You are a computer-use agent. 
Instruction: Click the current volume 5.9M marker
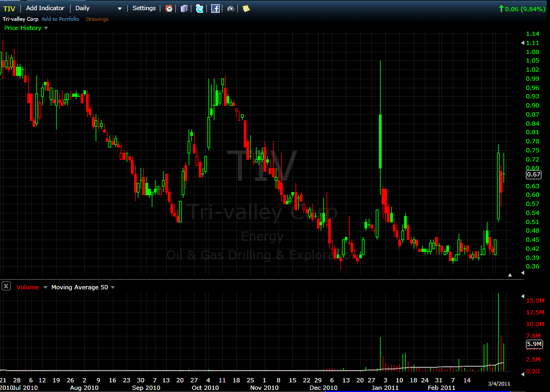(534, 344)
